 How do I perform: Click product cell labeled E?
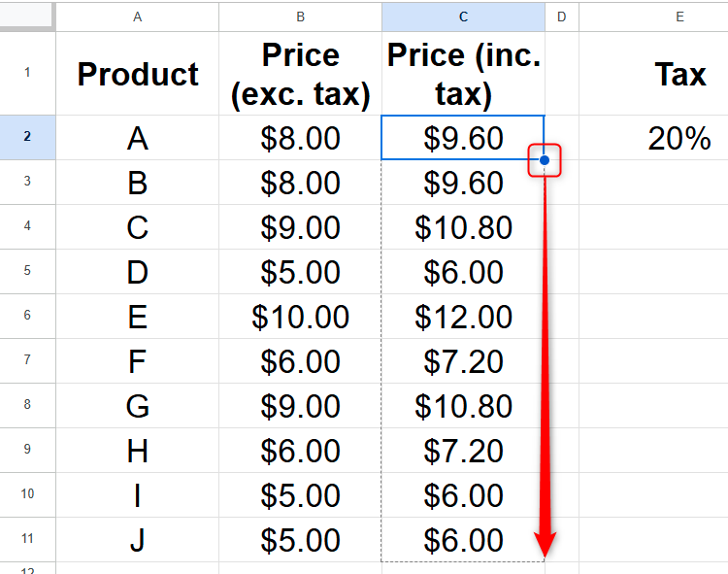pyautogui.click(x=137, y=317)
